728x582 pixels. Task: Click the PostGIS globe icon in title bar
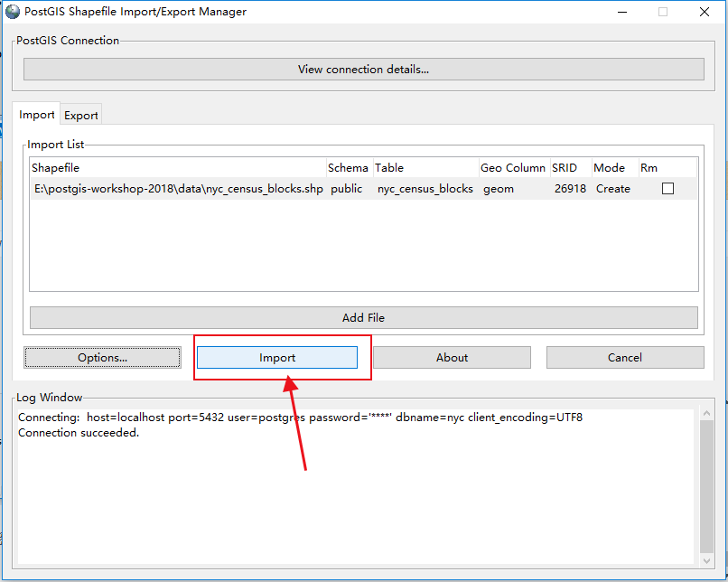click(12, 12)
